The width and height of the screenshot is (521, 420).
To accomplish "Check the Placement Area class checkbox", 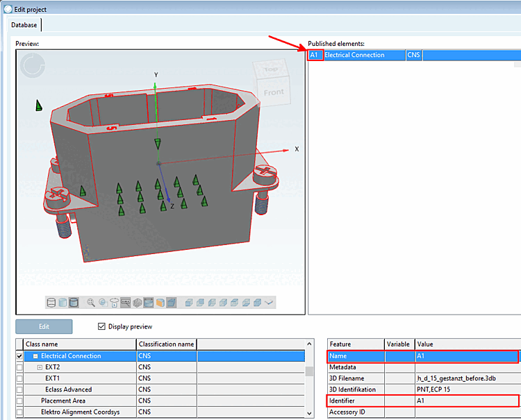I will [x=19, y=401].
